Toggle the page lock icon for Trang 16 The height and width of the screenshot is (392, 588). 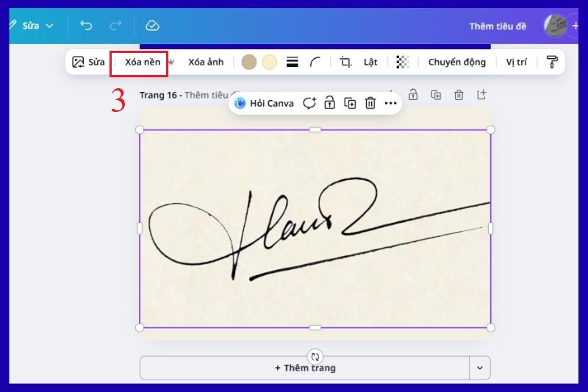[413, 95]
